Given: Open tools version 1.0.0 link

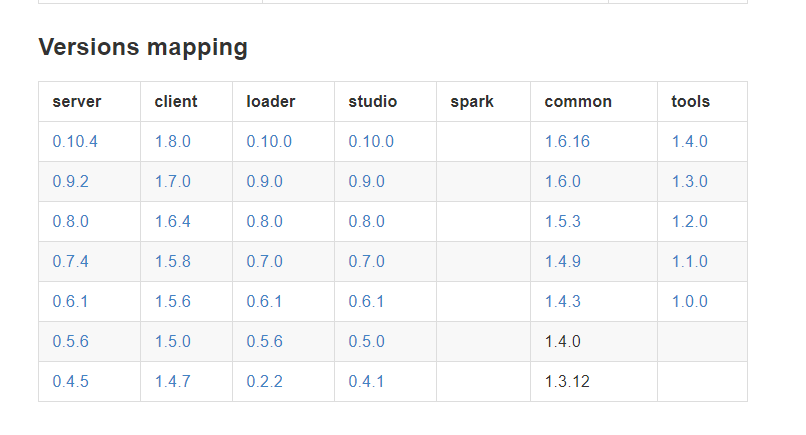Looking at the screenshot, I should [690, 301].
